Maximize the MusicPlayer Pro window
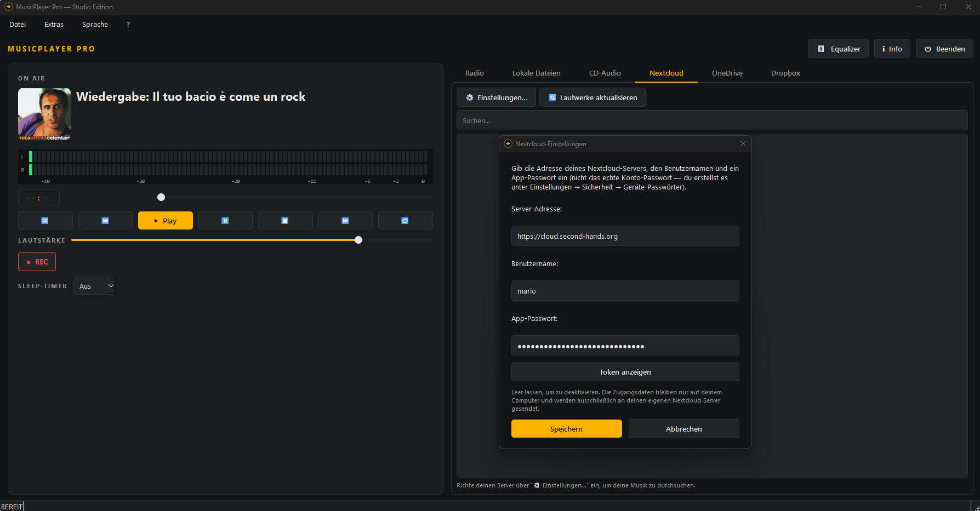Screen dimensions: 980x511 943,7
